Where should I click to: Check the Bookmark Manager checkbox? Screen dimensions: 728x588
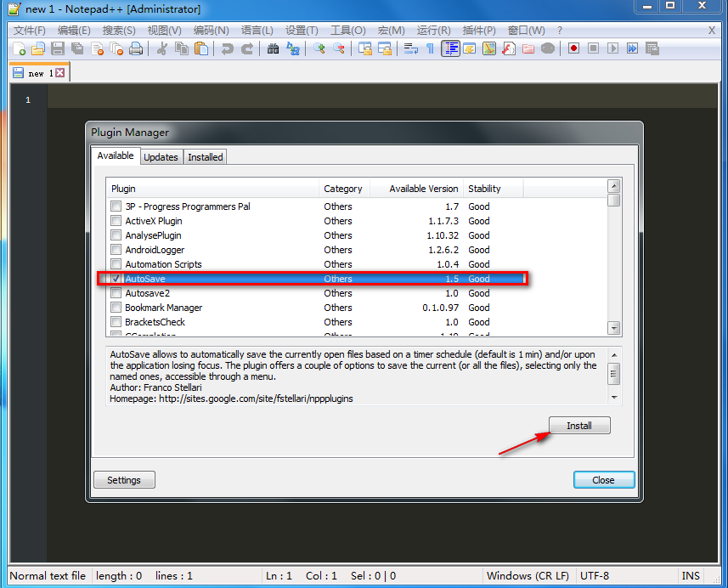(116, 308)
